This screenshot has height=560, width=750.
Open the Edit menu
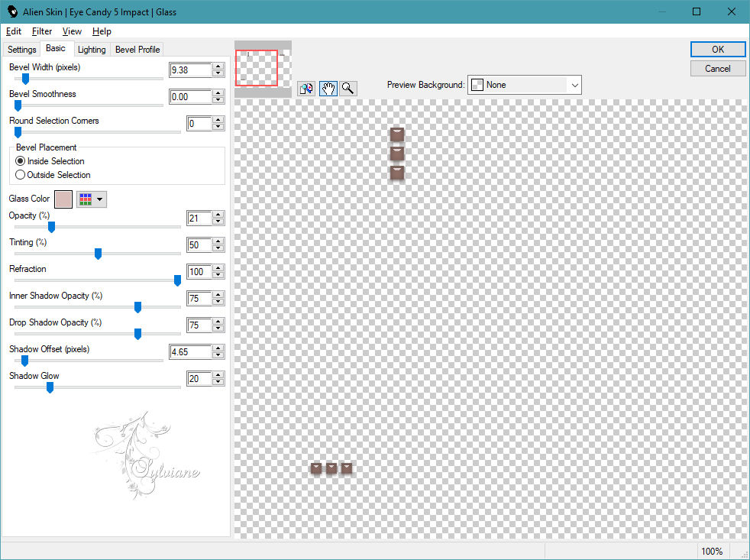pyautogui.click(x=14, y=31)
